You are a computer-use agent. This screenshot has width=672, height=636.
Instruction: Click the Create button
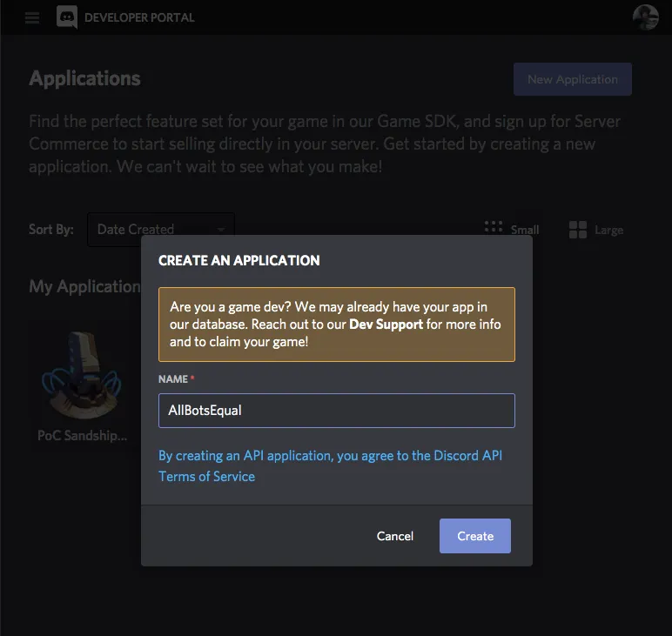click(475, 536)
